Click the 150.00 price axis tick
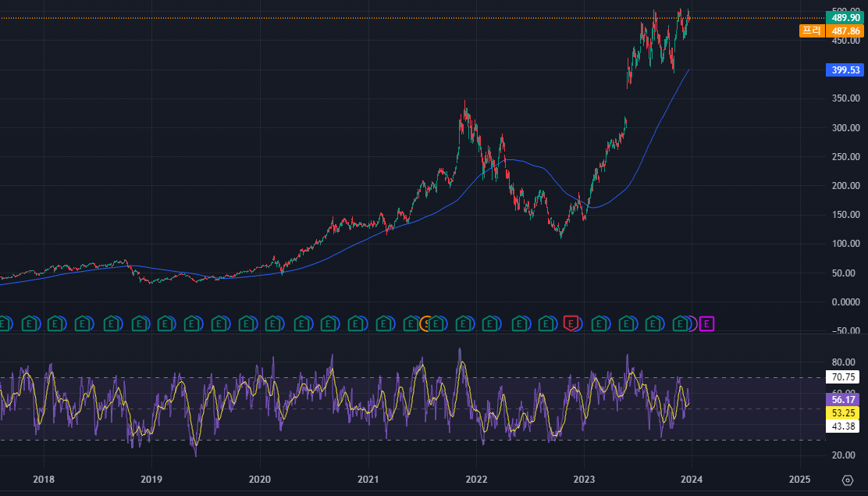868x496 pixels. pyautogui.click(x=846, y=215)
